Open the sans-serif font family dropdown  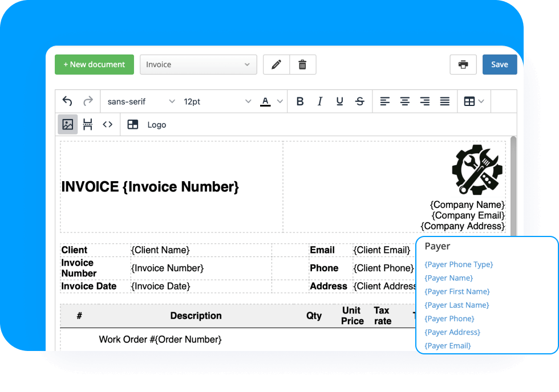(140, 101)
